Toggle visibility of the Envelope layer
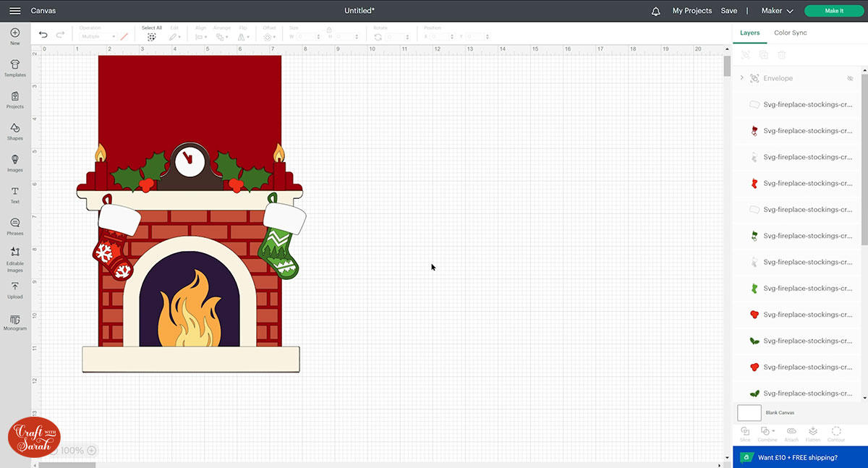 click(850, 78)
